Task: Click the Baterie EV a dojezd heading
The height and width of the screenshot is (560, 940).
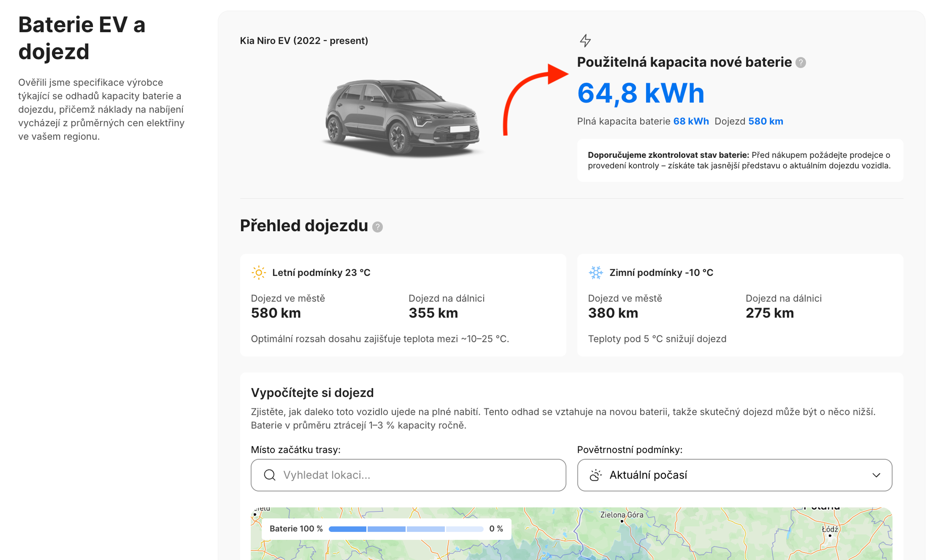Action: 82,38
